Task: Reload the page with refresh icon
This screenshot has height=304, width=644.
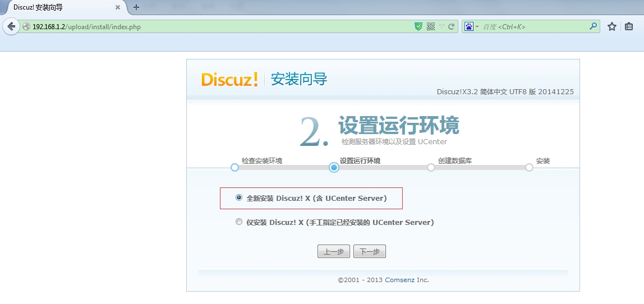Action: pos(452,27)
